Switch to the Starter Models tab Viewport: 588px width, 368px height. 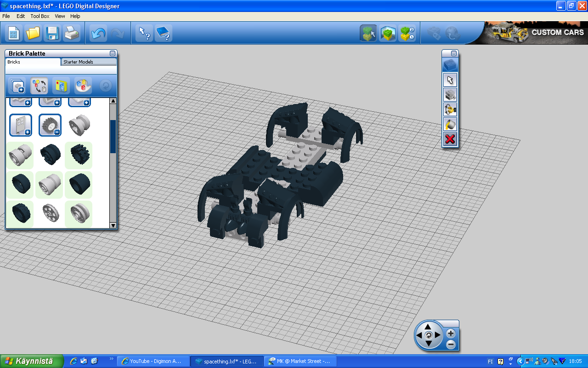(x=89, y=62)
